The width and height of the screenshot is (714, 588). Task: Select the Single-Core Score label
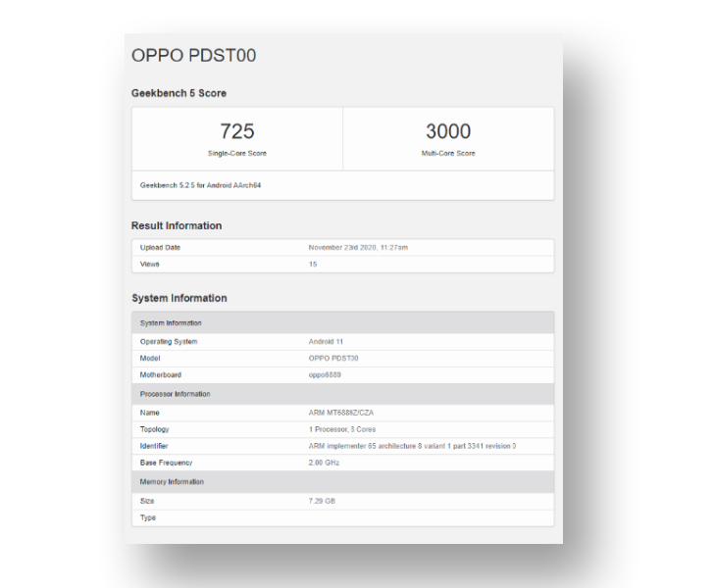tap(237, 154)
